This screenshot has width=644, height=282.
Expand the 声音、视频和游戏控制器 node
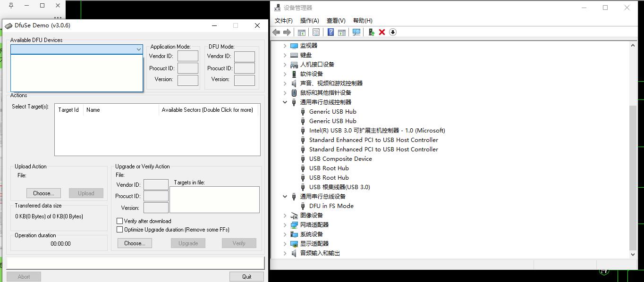(285, 83)
